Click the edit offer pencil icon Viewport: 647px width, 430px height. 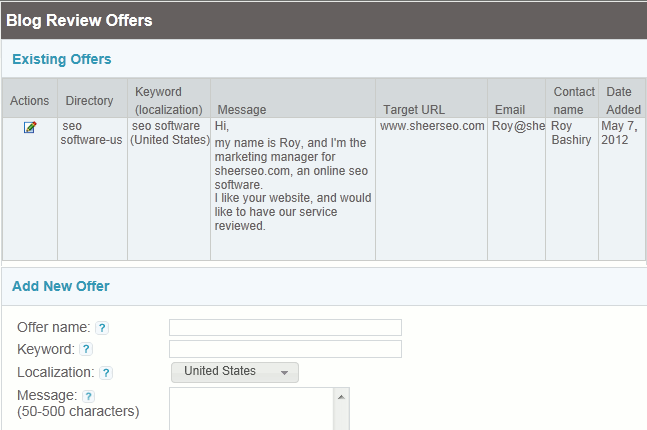30,127
